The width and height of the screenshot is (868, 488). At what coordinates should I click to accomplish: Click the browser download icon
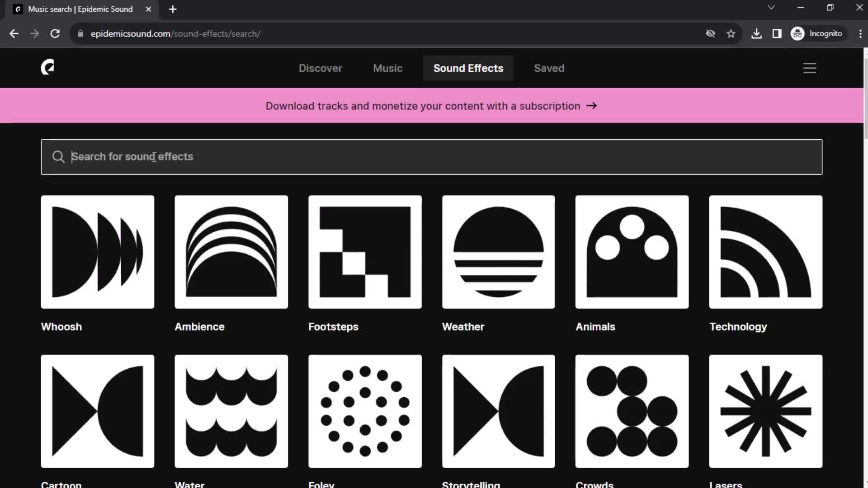[756, 33]
